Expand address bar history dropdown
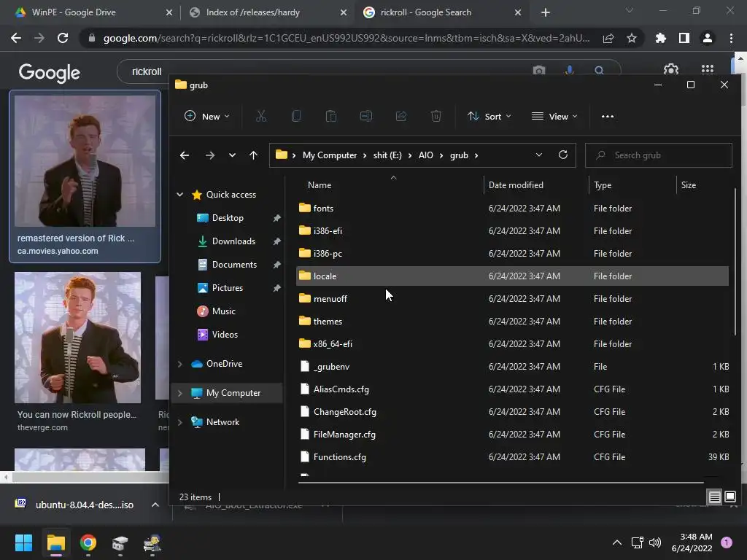 pyautogui.click(x=539, y=155)
